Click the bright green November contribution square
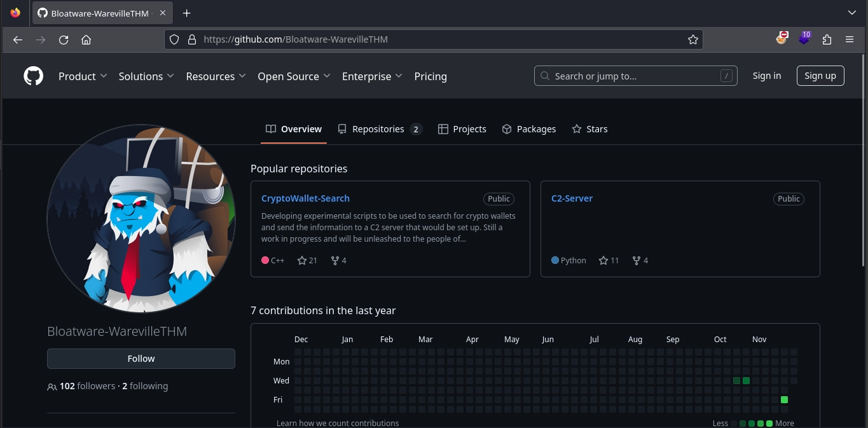Screen dimensions: 868x428 784,400
